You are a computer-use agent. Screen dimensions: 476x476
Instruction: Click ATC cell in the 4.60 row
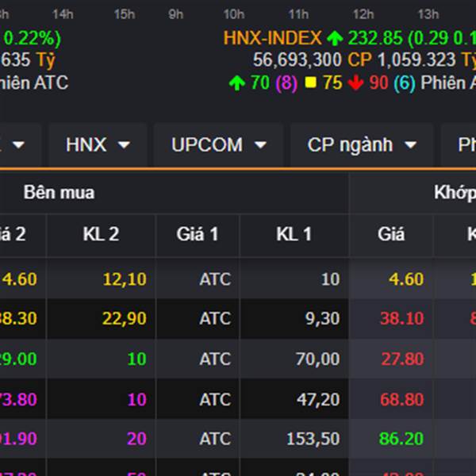point(215,279)
